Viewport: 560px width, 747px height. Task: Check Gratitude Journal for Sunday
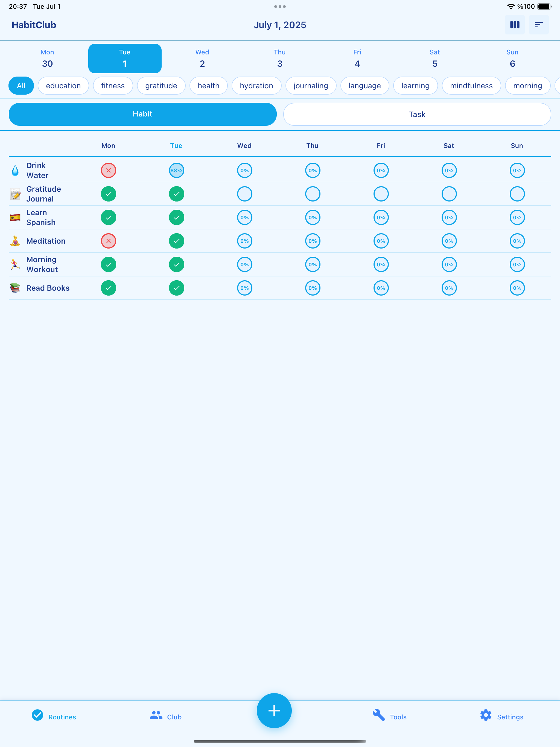point(517,194)
